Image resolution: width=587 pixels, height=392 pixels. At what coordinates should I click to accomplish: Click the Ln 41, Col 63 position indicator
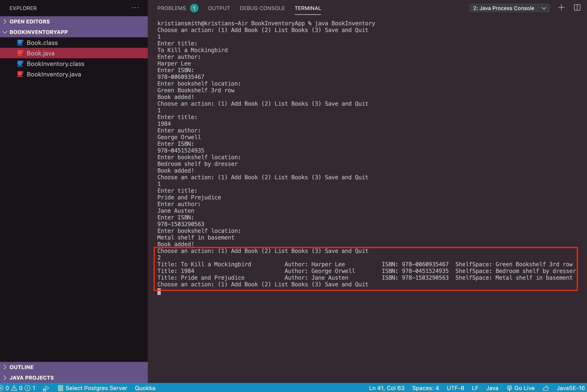point(387,388)
